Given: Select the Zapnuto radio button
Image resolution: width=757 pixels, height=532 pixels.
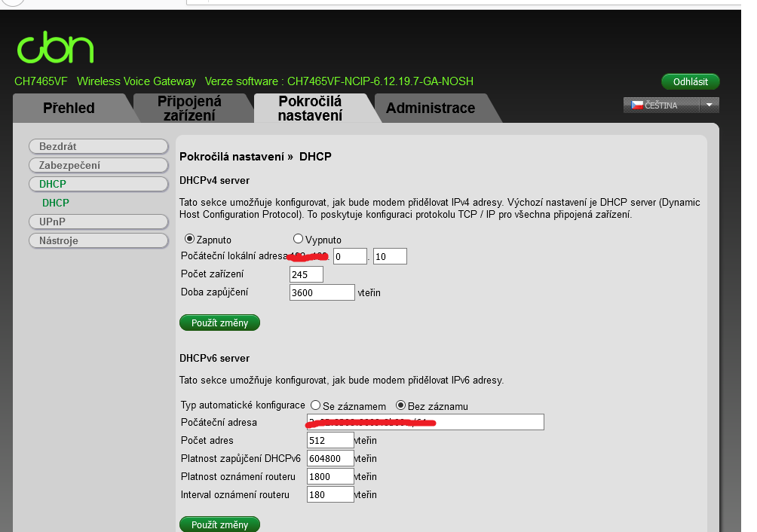Looking at the screenshot, I should click(x=189, y=239).
